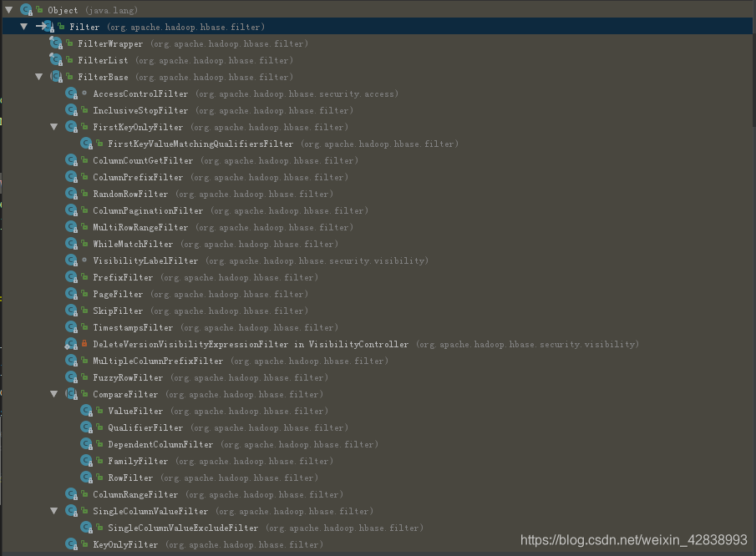Click the FilterBase class icon

click(x=57, y=77)
